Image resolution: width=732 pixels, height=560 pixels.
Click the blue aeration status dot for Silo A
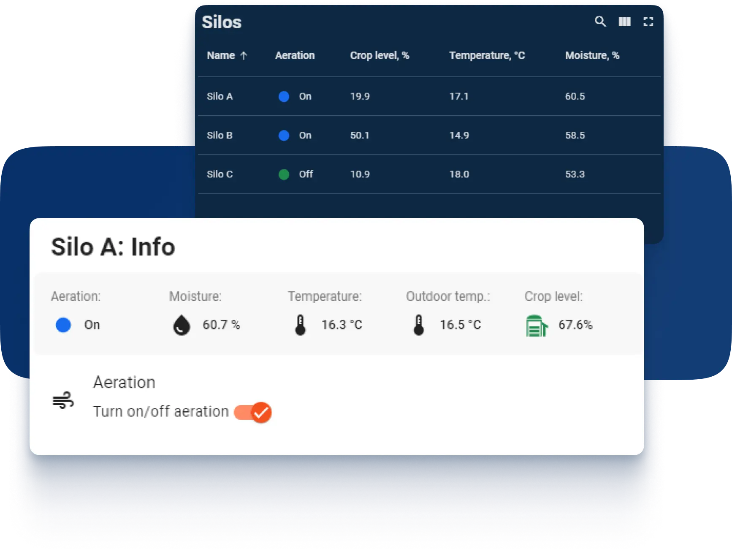click(x=284, y=97)
